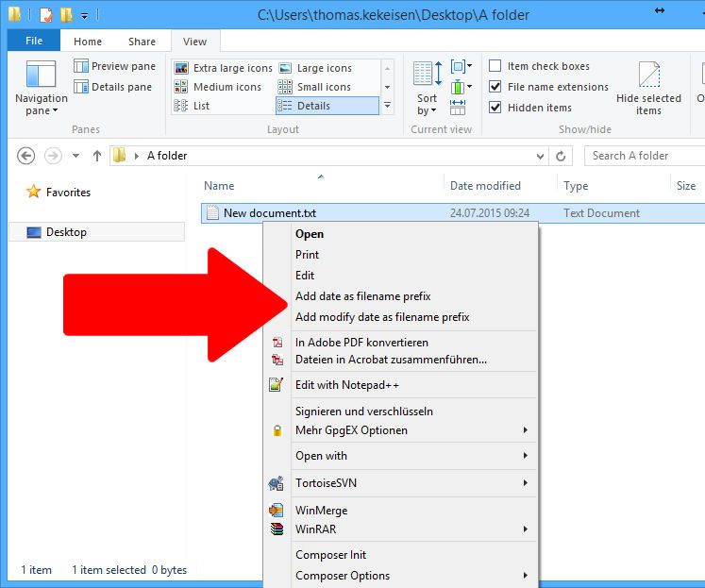Switch to List layout
This screenshot has width=705, height=588.
192,106
